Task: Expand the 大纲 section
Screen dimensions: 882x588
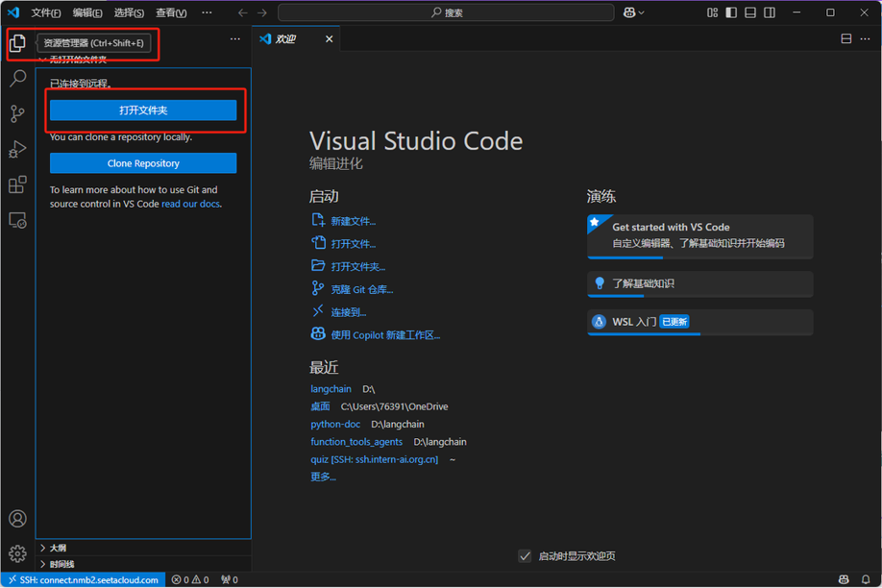Action: pyautogui.click(x=143, y=548)
